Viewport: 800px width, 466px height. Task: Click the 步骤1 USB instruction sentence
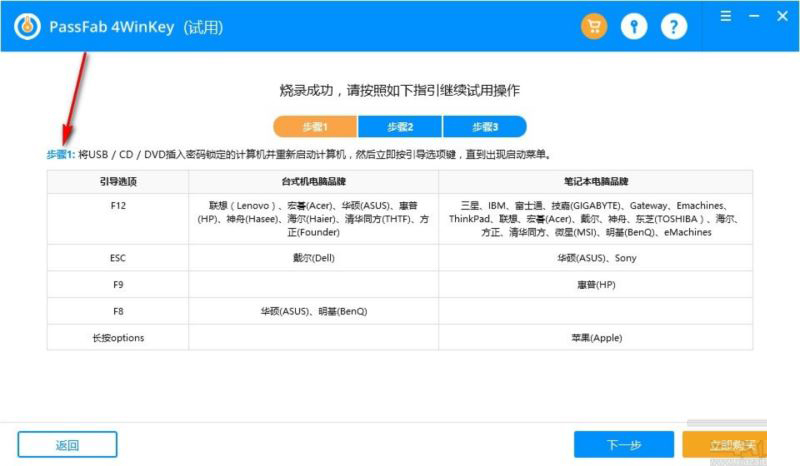click(299, 154)
